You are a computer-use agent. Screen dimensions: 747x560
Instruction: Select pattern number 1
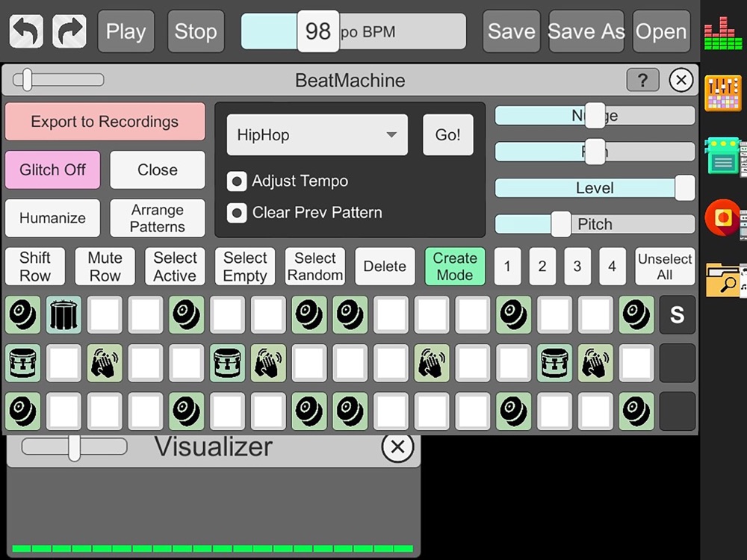pos(507,267)
